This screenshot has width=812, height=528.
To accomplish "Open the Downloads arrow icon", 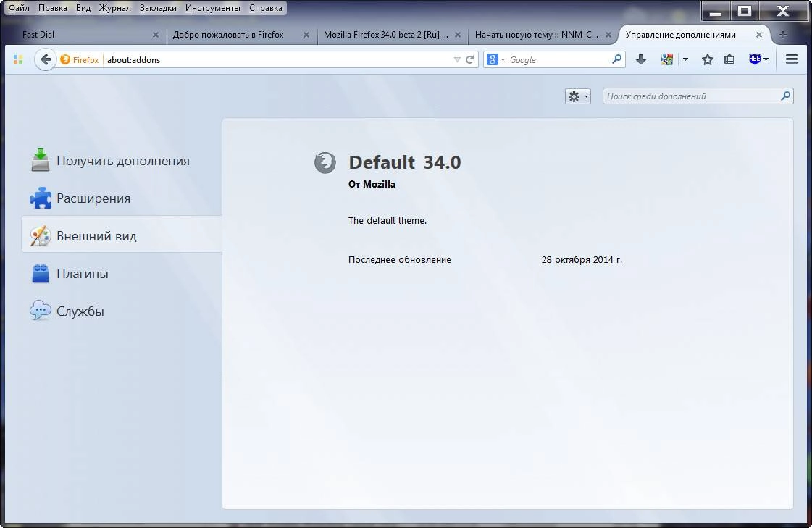I will [x=640, y=59].
